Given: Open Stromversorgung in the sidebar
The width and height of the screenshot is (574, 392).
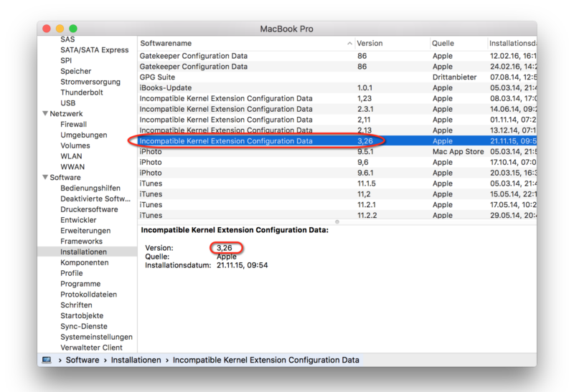Looking at the screenshot, I should (x=90, y=82).
